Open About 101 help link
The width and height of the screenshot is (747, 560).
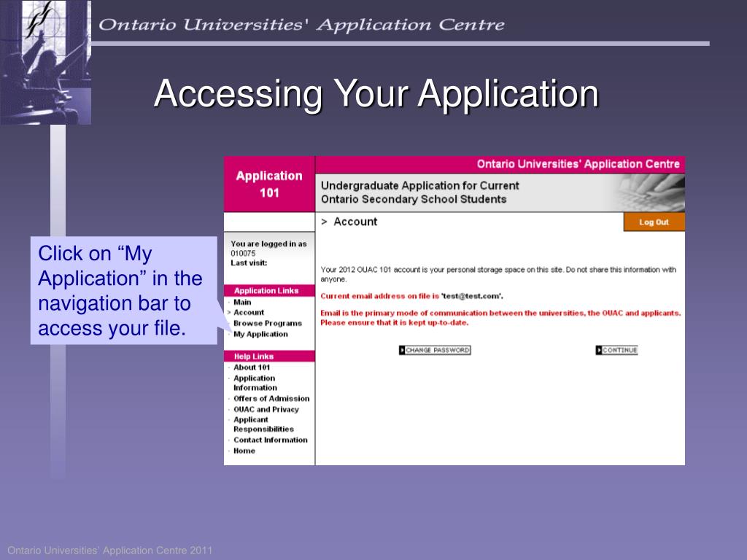252,367
